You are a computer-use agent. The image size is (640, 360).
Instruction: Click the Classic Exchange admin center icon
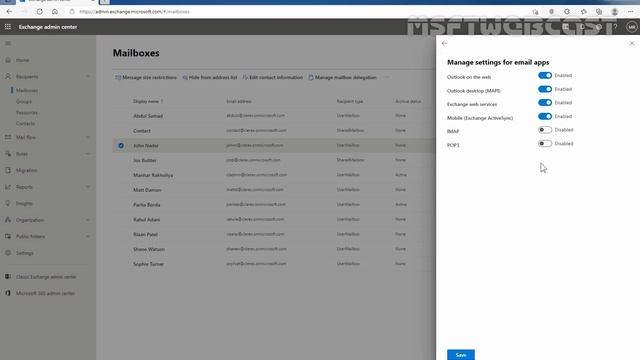[x=8, y=277]
